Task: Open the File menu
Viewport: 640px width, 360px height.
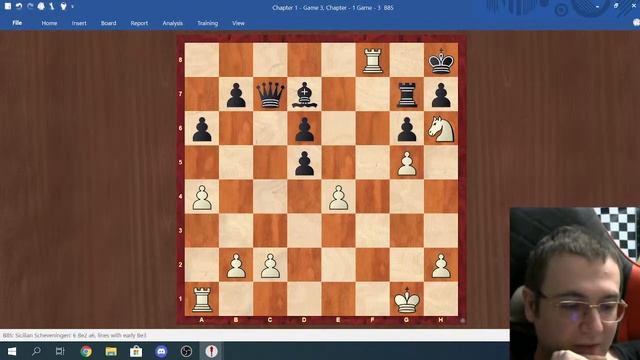Action: pos(17,23)
